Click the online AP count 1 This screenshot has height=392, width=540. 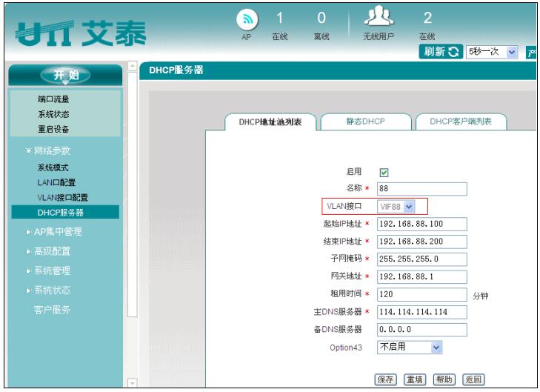[280, 18]
